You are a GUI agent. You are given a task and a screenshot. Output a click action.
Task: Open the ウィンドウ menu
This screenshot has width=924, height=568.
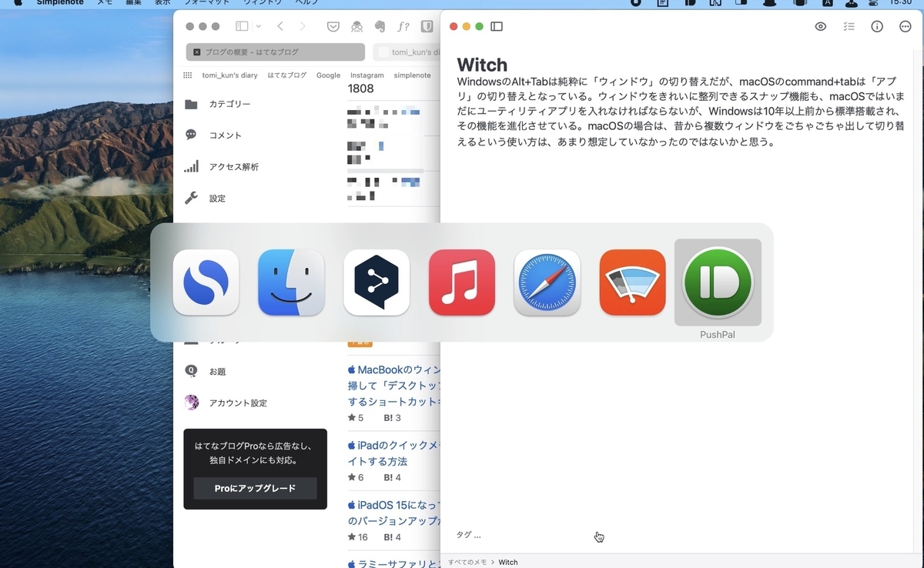point(263,3)
